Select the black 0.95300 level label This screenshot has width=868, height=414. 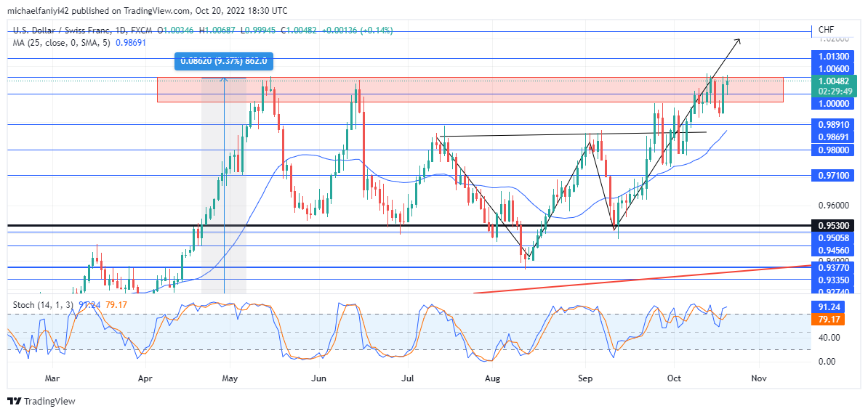tap(834, 225)
